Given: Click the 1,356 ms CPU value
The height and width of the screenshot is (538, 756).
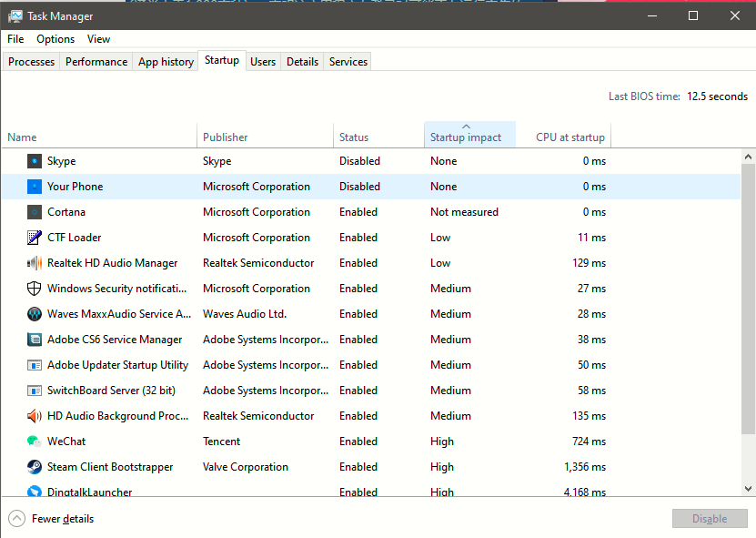Looking at the screenshot, I should click(585, 467).
